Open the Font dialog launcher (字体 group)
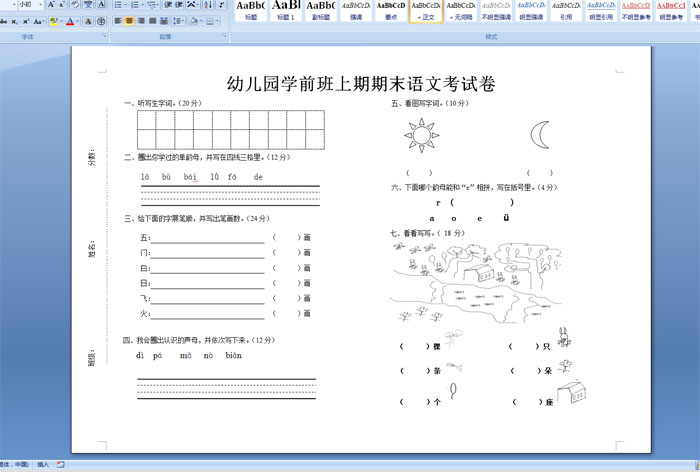 coord(105,36)
